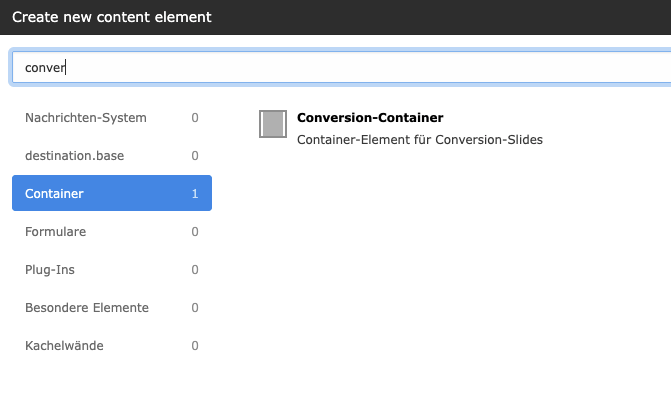Click the zero count beside Kachelwände
The width and height of the screenshot is (671, 403).
(x=195, y=346)
